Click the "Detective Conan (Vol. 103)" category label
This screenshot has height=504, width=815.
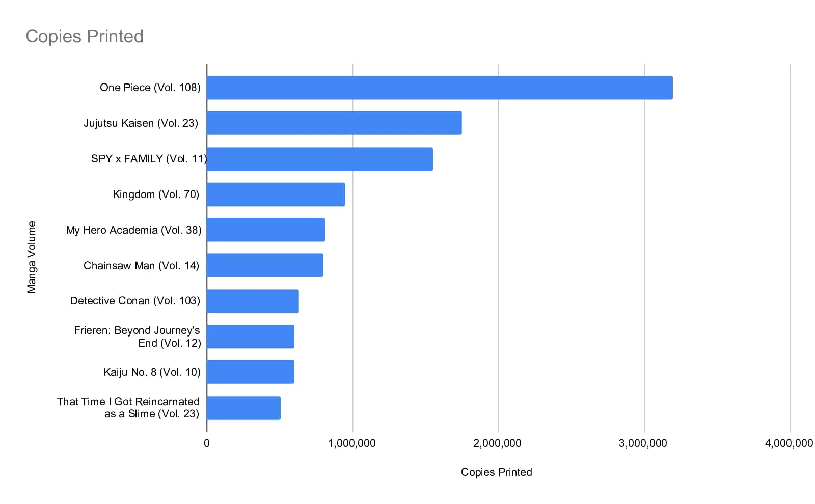point(135,301)
